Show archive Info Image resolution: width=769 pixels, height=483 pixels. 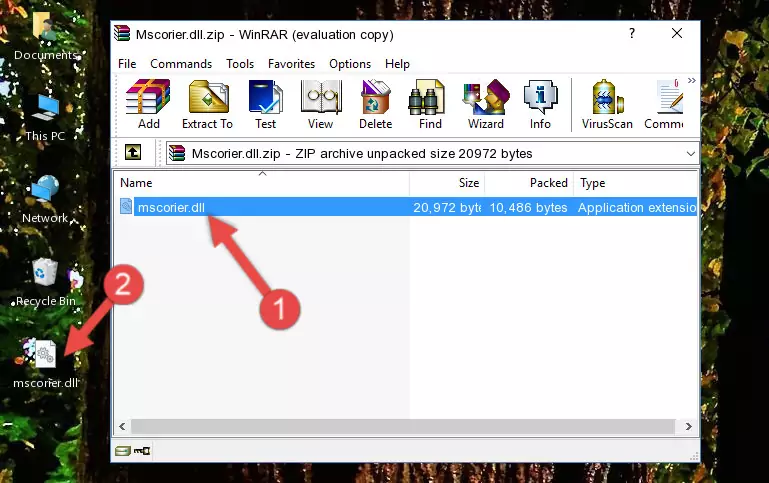[x=540, y=104]
